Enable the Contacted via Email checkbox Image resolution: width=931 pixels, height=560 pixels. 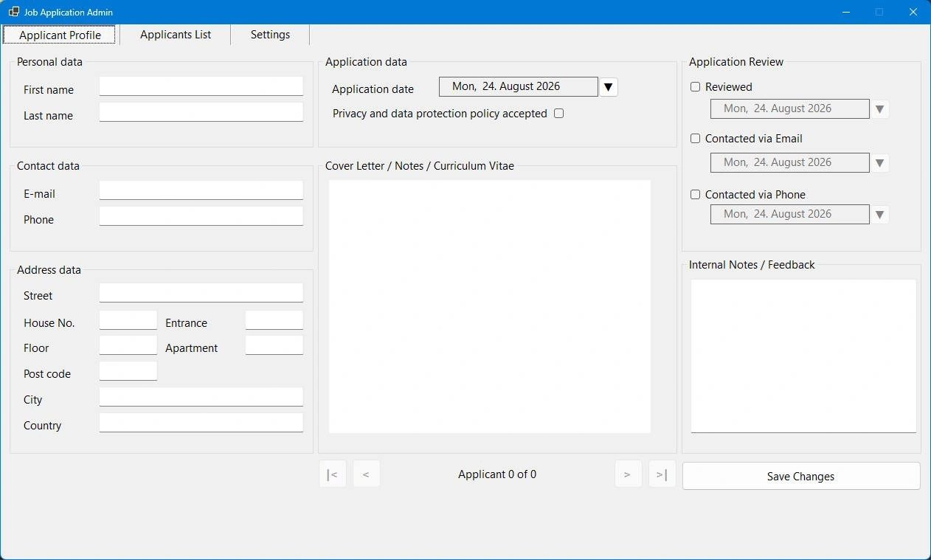[x=695, y=139]
